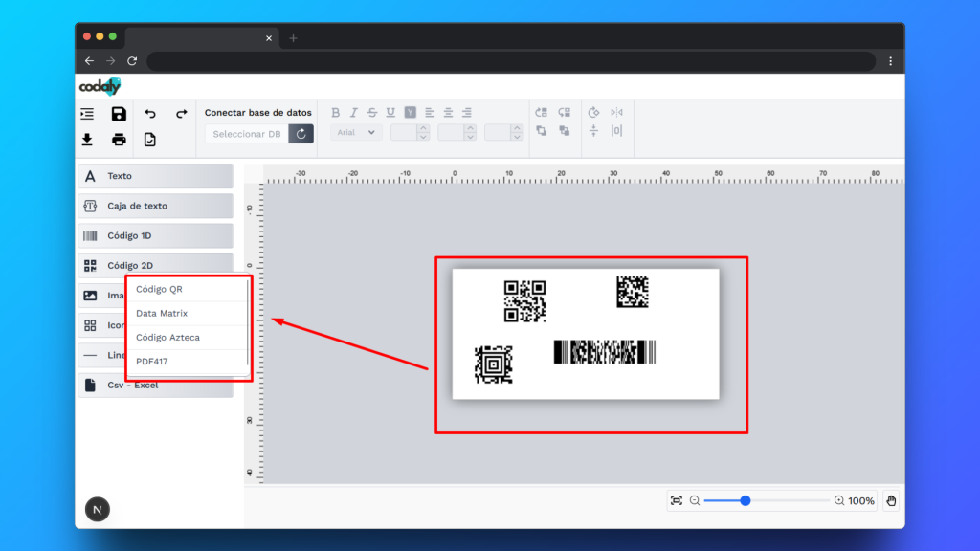Image resolution: width=980 pixels, height=551 pixels.
Task: Decrease the second numeric stepper value
Action: coord(471,137)
